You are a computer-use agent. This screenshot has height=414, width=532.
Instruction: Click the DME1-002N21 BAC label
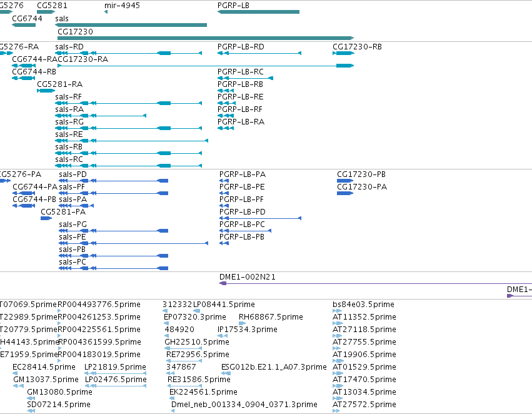coord(248,277)
